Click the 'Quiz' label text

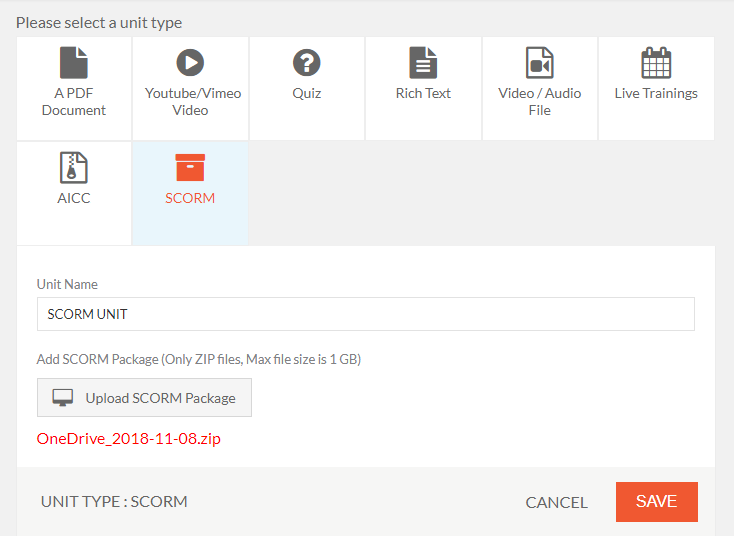point(307,93)
